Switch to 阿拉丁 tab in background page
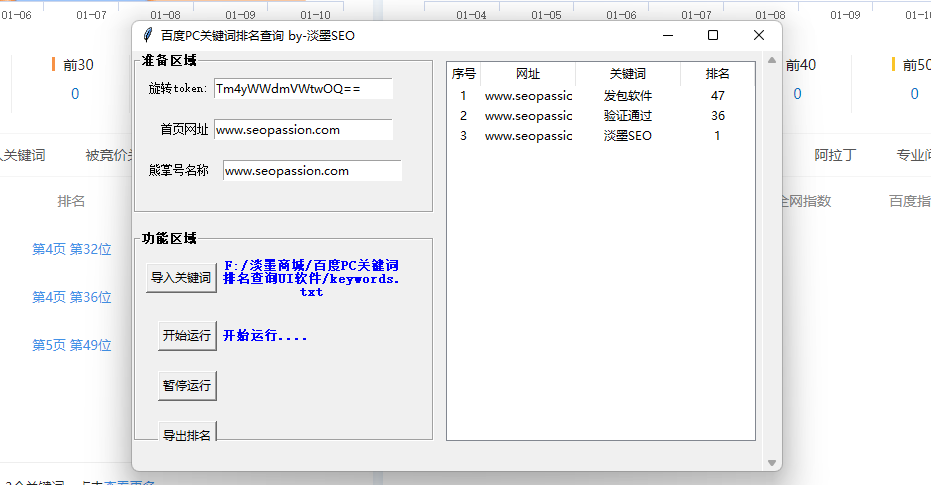The height and width of the screenshot is (485, 931). (x=835, y=156)
